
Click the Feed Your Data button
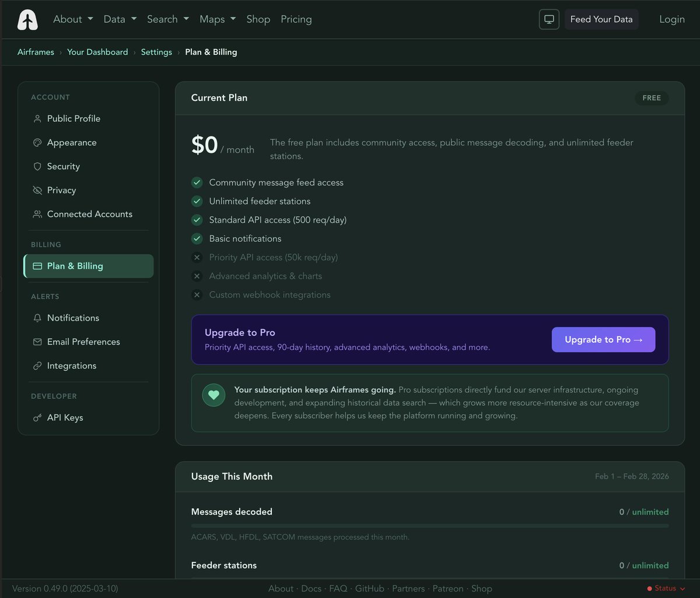coord(601,19)
